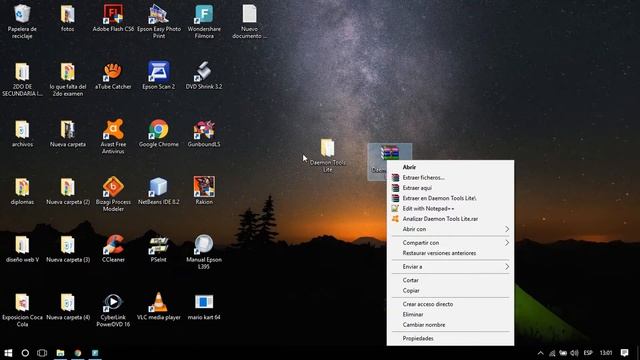Select the CCleaner shortcut
The width and height of the screenshot is (640, 360).
[x=113, y=249]
